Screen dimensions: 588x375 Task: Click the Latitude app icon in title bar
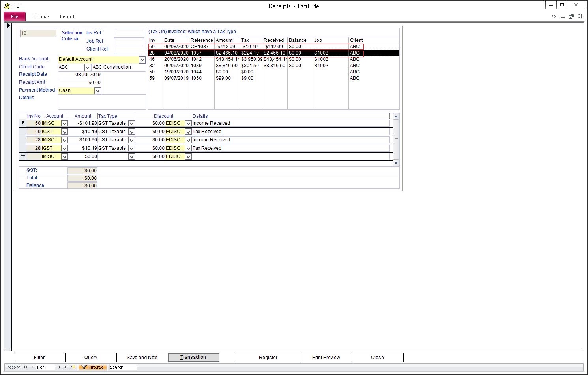[7, 6]
